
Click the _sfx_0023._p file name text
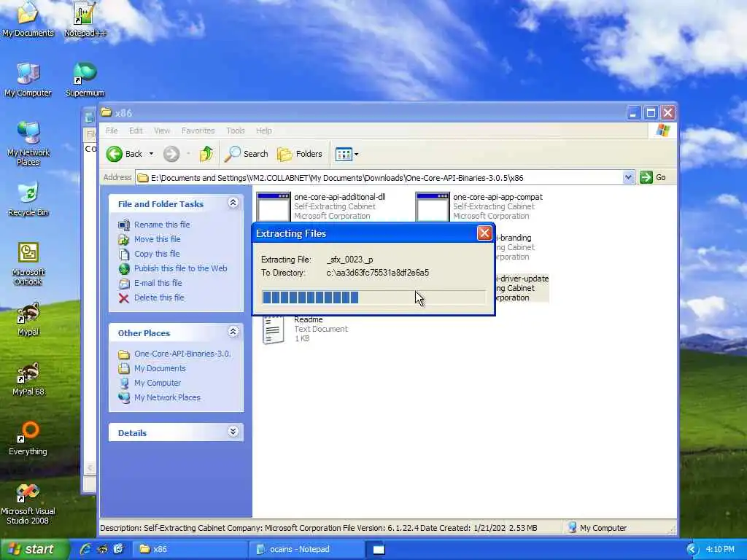tap(349, 260)
